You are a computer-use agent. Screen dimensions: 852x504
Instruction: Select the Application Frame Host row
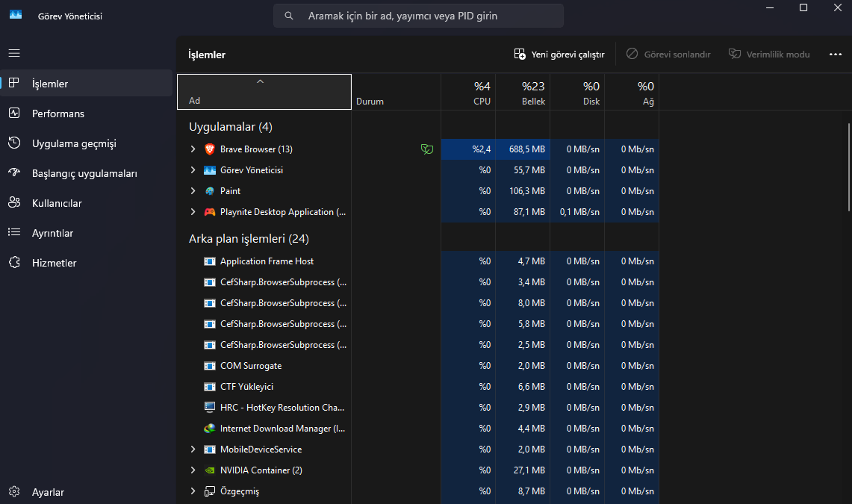418,261
